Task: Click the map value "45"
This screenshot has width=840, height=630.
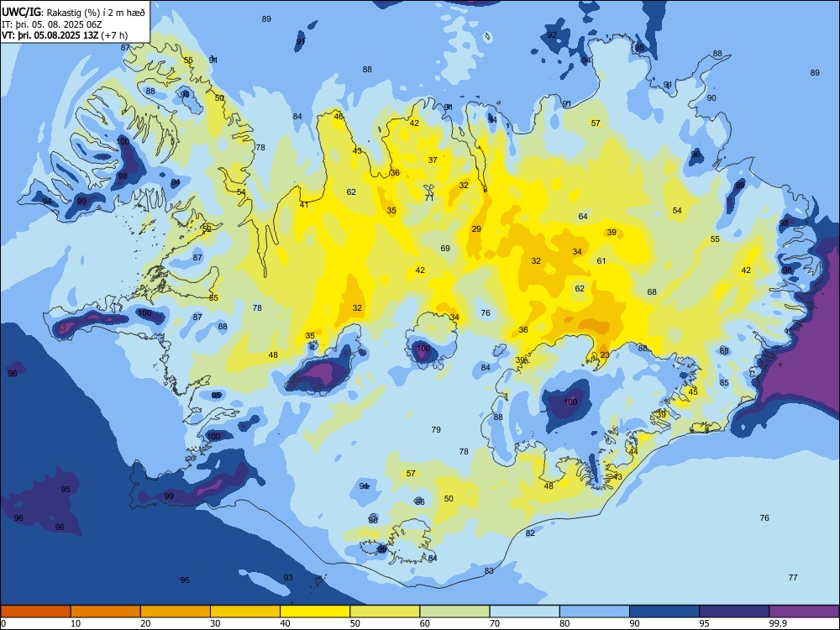Action: (693, 392)
